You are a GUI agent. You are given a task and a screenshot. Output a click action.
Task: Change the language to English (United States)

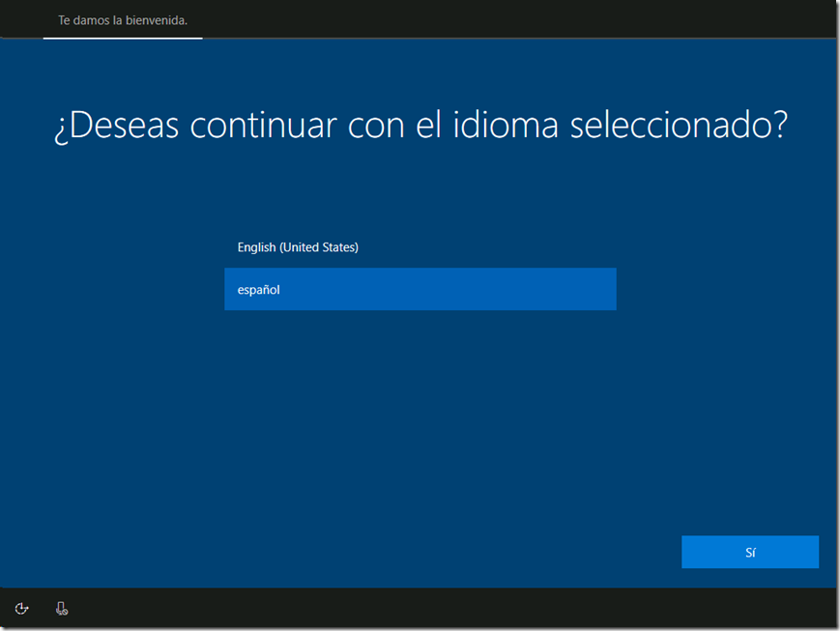(x=298, y=247)
